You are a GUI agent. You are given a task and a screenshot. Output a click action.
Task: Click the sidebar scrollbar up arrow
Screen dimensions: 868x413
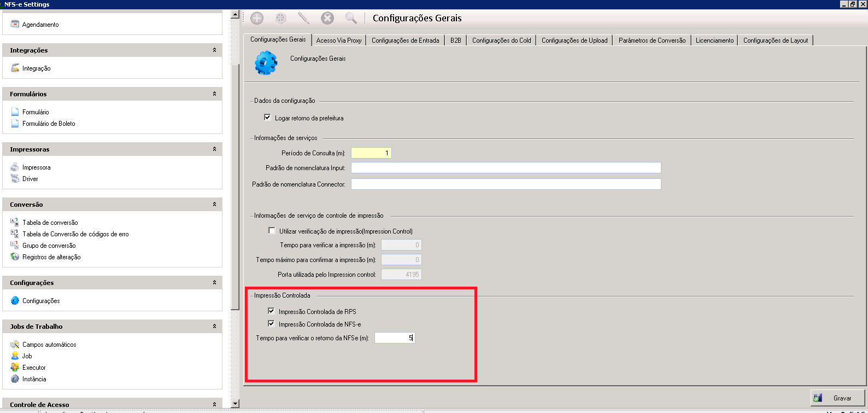pos(235,14)
